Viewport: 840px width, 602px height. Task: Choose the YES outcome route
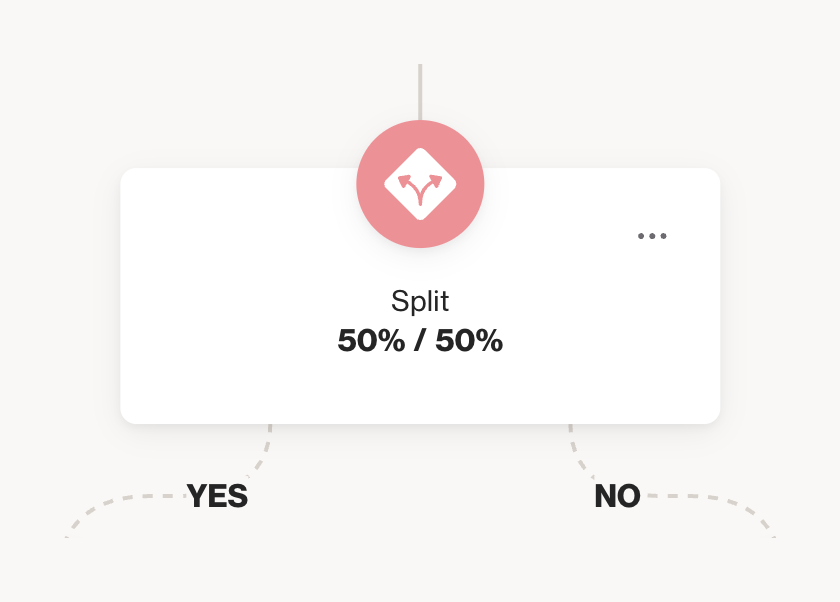click(216, 497)
